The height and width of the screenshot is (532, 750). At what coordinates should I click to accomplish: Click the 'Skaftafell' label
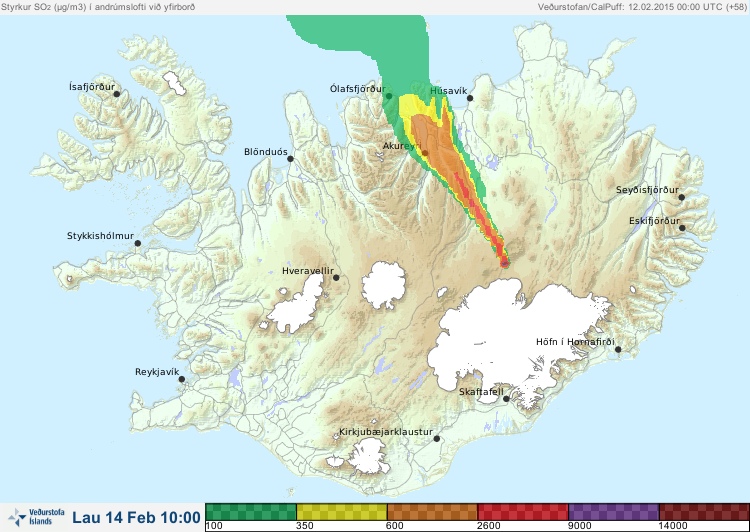481,392
